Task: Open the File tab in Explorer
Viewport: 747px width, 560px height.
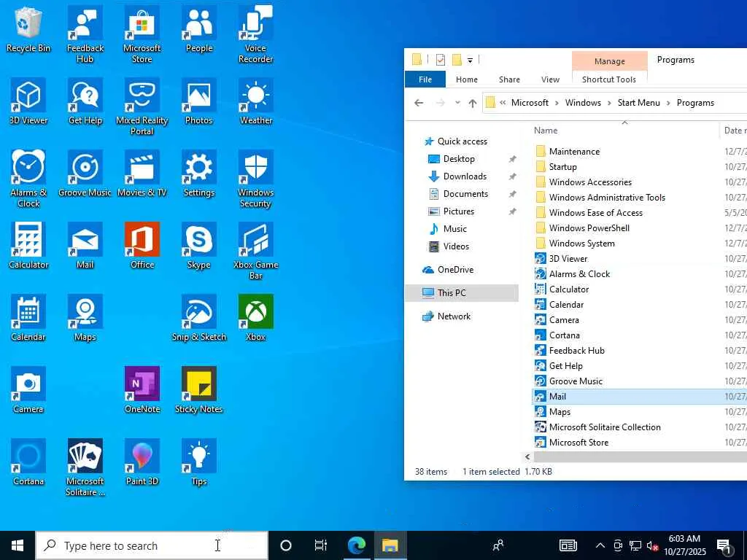Action: click(425, 79)
